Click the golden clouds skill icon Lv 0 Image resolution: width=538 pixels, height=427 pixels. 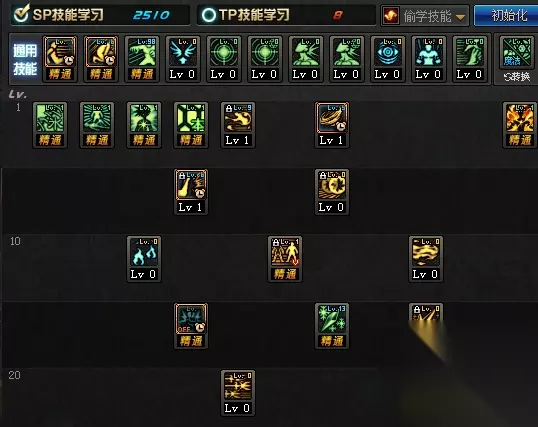coord(426,253)
